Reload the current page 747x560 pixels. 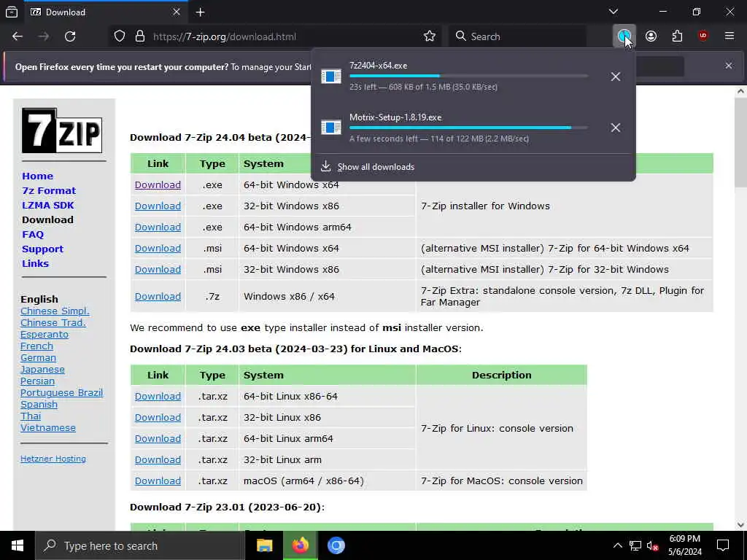click(70, 36)
